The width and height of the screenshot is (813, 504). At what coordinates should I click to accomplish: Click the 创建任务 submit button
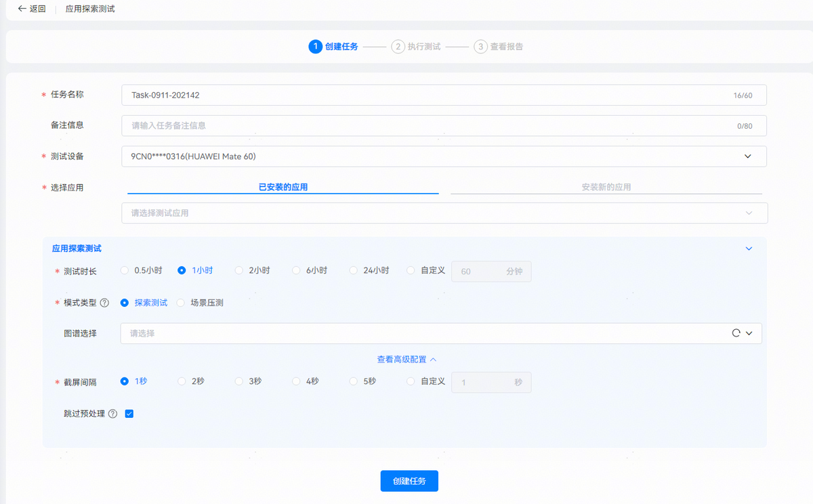tap(409, 481)
